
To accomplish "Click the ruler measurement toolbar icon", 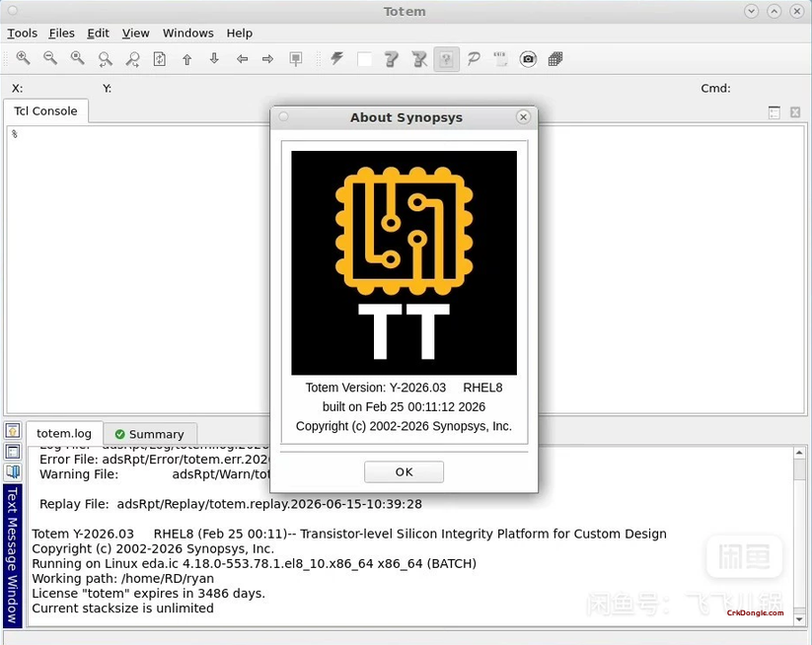I will point(500,58).
